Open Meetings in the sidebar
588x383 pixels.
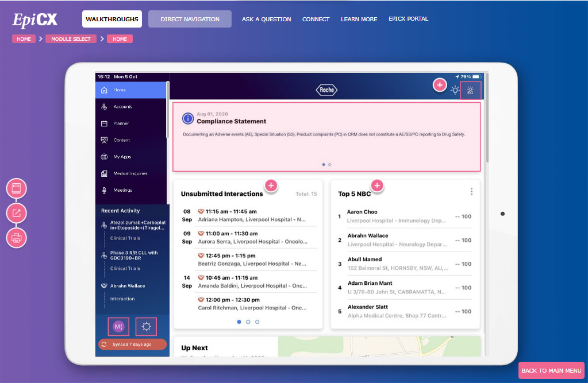click(x=130, y=191)
